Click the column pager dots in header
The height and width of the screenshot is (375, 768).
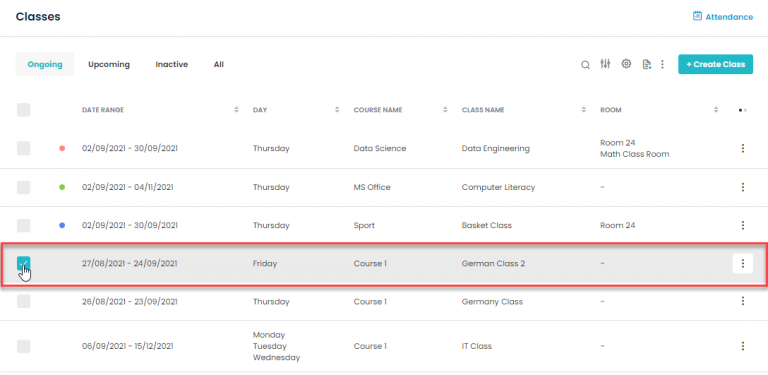click(x=743, y=110)
